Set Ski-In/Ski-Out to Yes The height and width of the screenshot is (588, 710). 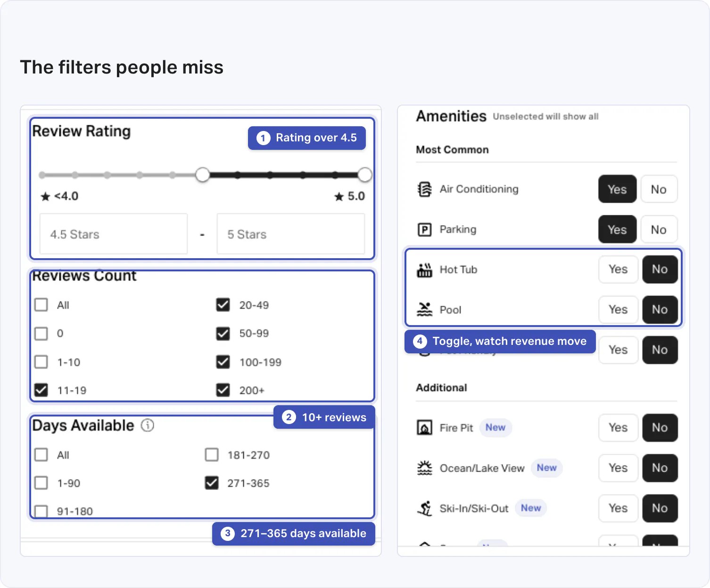tap(618, 508)
